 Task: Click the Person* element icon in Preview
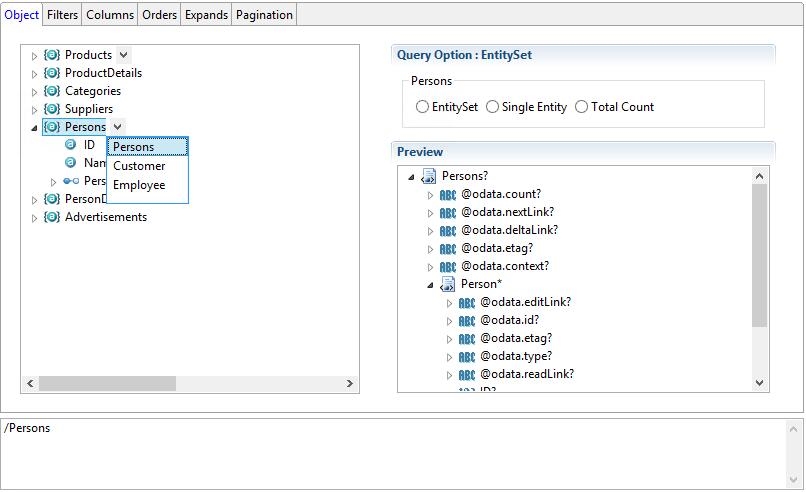(448, 284)
